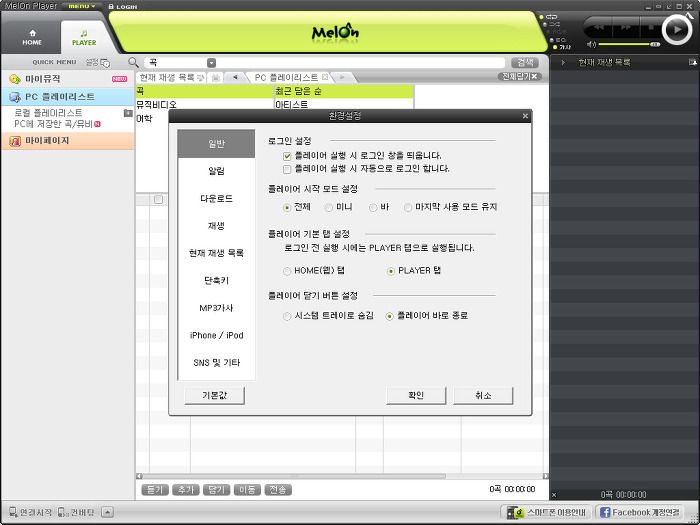The height and width of the screenshot is (525, 700).
Task: Click the add folder icon beside 로컬 플레이리스트
Action: tap(128, 113)
